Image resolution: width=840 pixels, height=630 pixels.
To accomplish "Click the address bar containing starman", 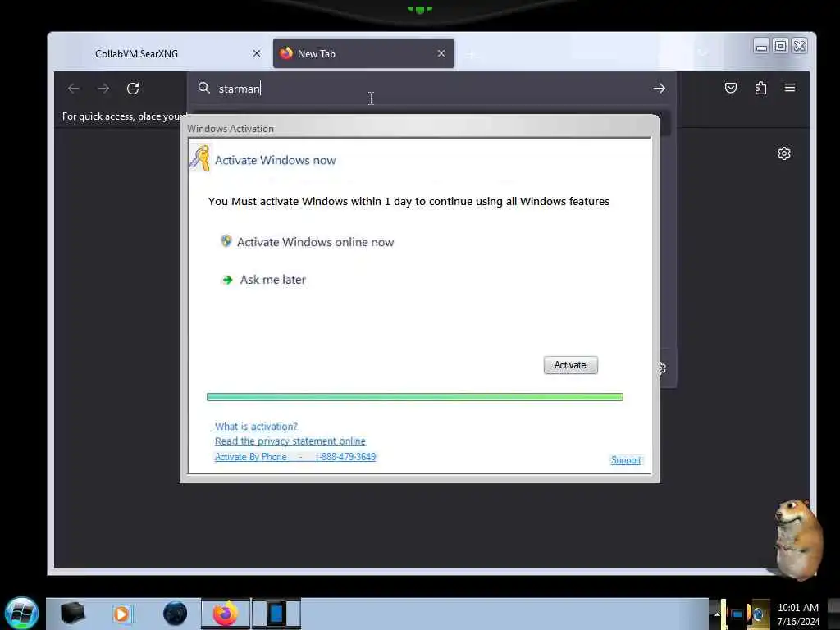I will click(431, 89).
